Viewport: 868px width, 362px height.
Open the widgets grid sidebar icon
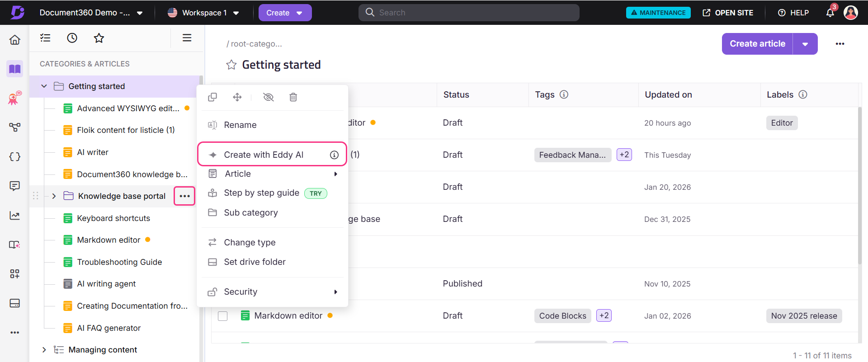click(15, 274)
